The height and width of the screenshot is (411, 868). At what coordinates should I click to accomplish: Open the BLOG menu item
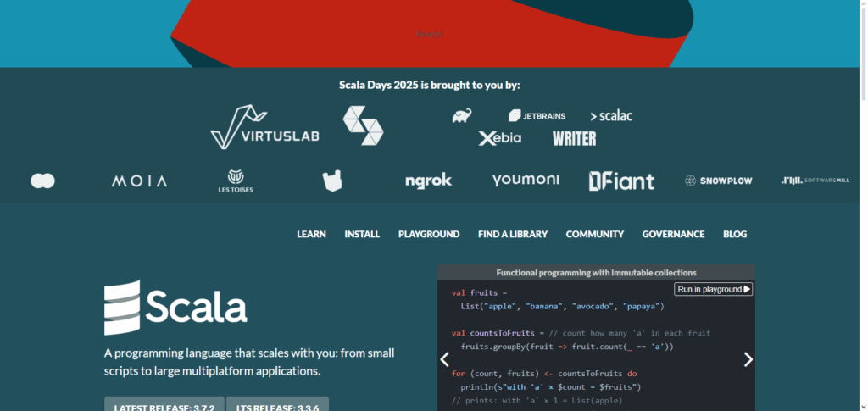[735, 234]
